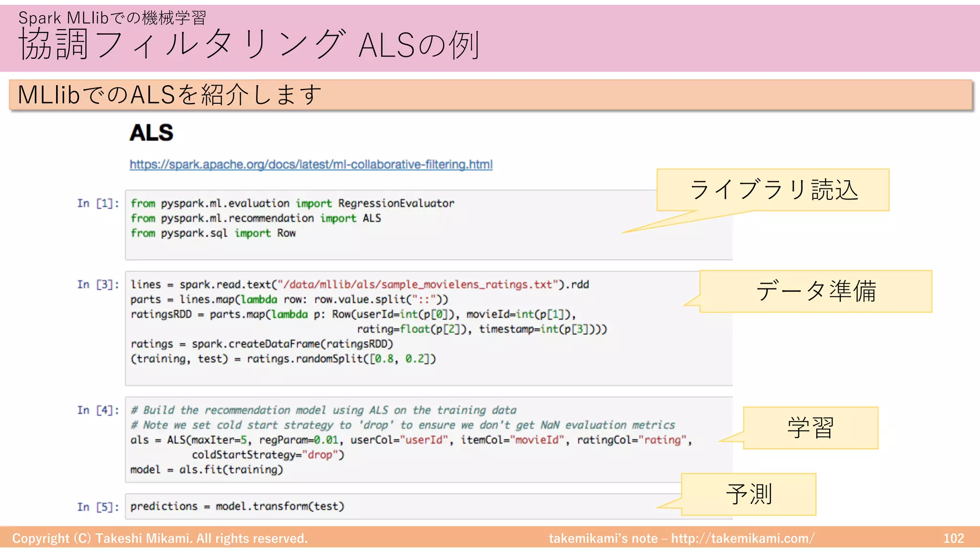
Task: Click the spark.read.text lines code
Action: coord(359,285)
